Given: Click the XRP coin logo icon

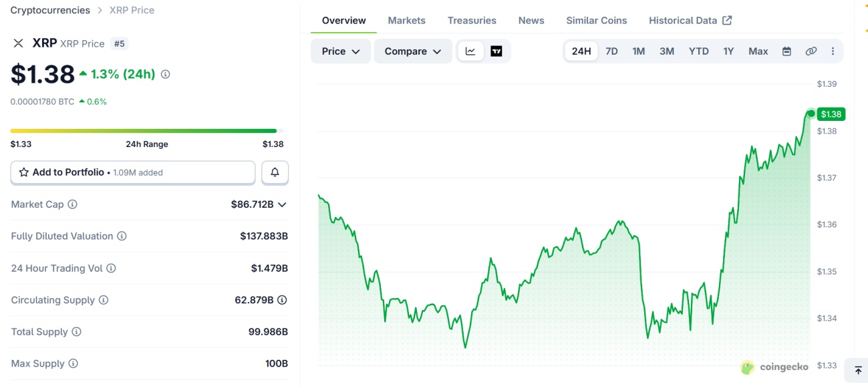Looking at the screenshot, I should coord(18,43).
